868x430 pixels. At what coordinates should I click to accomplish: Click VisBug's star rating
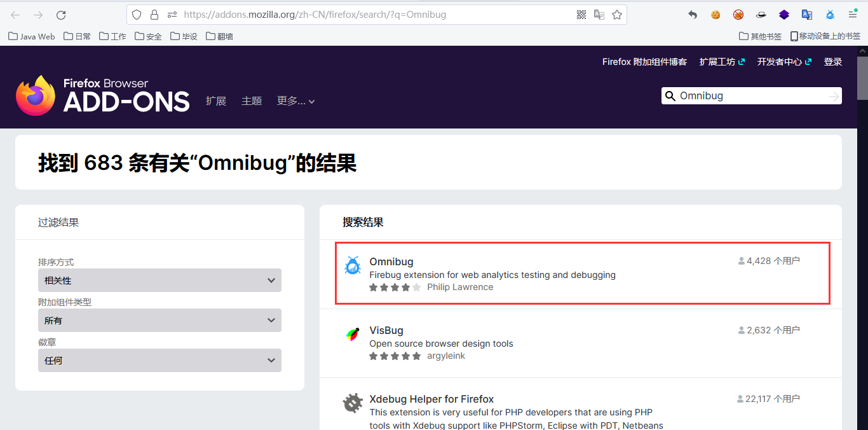pyautogui.click(x=395, y=356)
